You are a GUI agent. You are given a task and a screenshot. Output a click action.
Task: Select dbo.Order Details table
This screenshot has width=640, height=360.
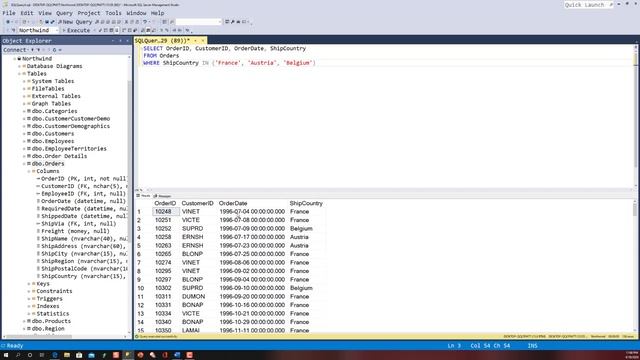click(59, 156)
